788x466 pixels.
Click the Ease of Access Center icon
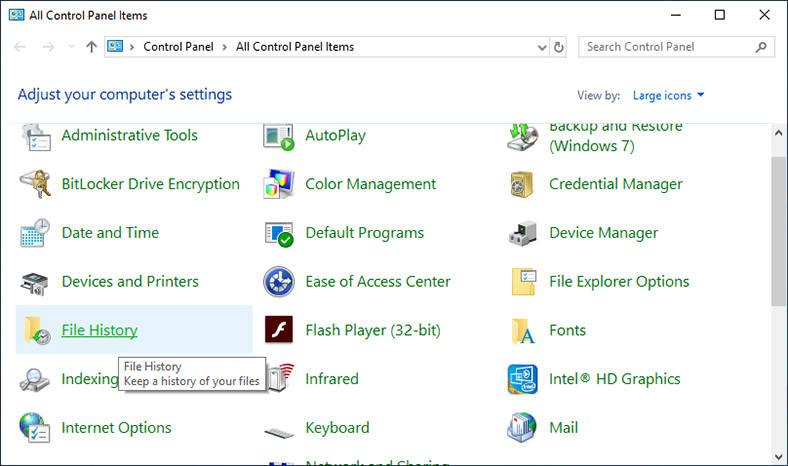coord(279,282)
